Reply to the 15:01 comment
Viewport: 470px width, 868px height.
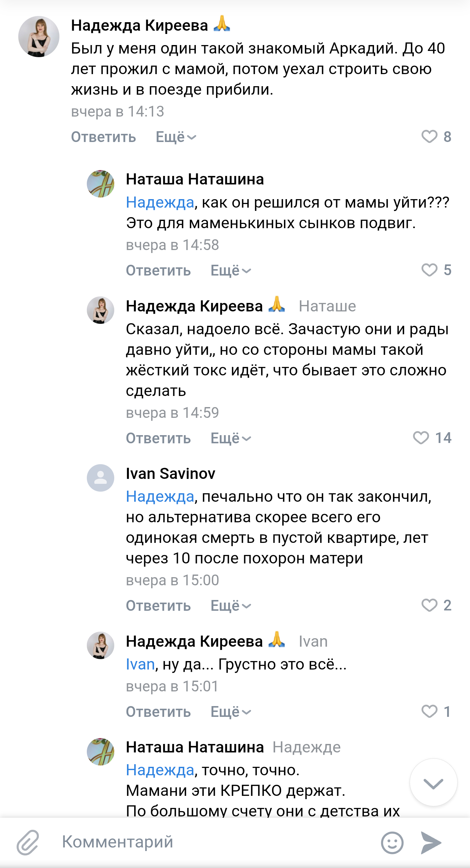[158, 712]
